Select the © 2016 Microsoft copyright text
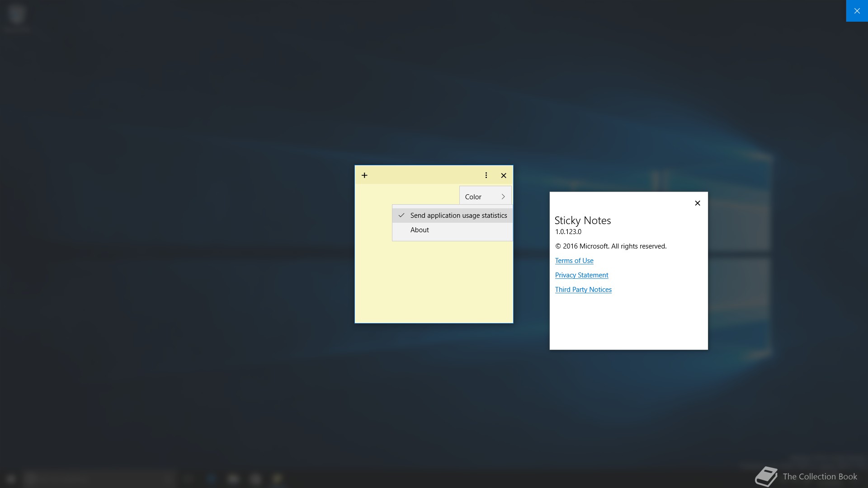 tap(611, 246)
